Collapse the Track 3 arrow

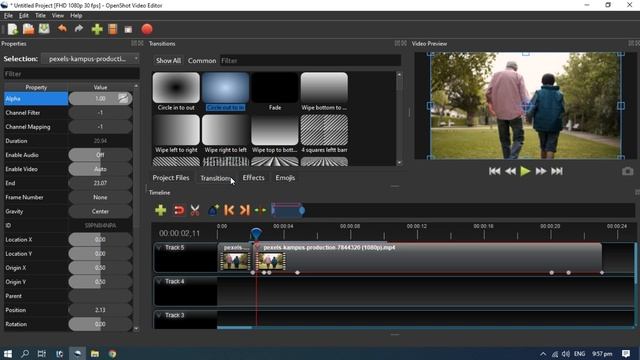coord(159,315)
